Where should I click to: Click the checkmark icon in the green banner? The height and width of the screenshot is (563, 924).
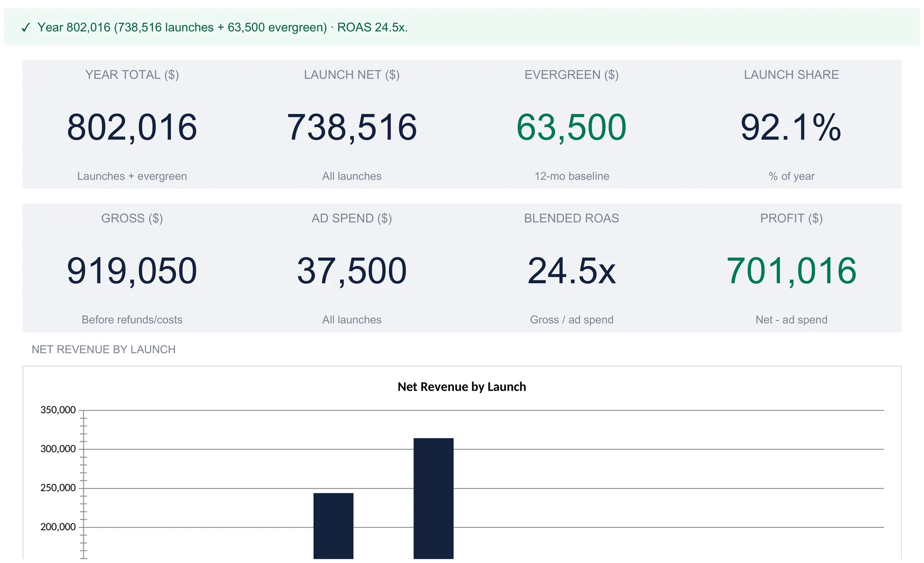pyautogui.click(x=26, y=28)
